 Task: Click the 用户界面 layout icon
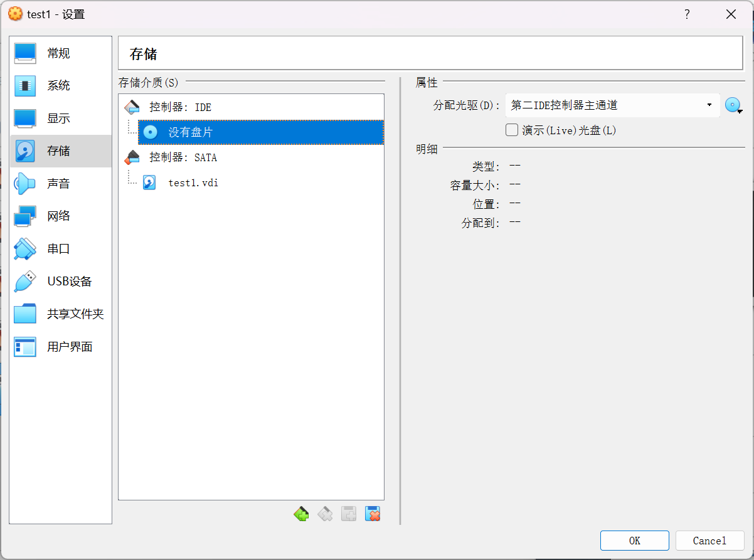pos(25,347)
